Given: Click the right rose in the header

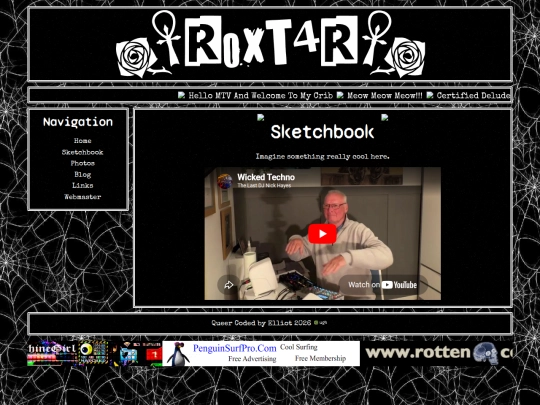Looking at the screenshot, I should click(406, 57).
